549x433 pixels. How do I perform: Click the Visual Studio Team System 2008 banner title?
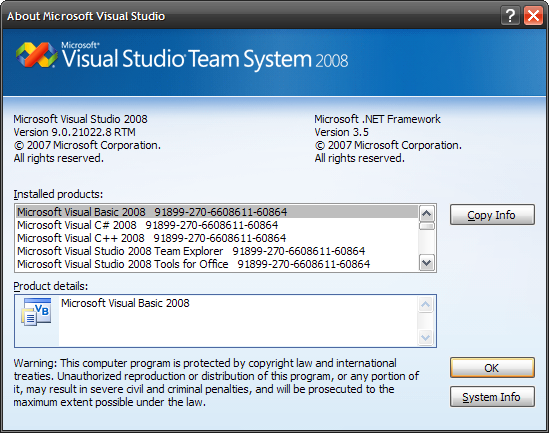[205, 57]
